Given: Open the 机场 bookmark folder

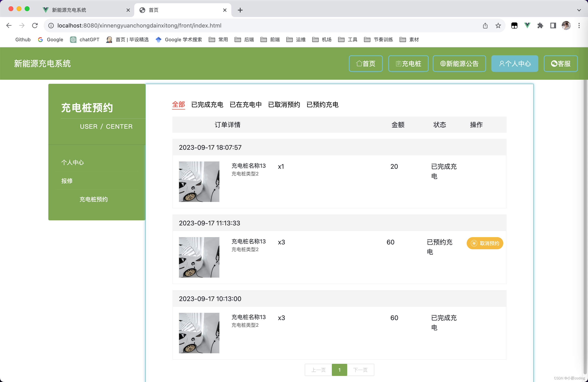Looking at the screenshot, I should (x=322, y=40).
